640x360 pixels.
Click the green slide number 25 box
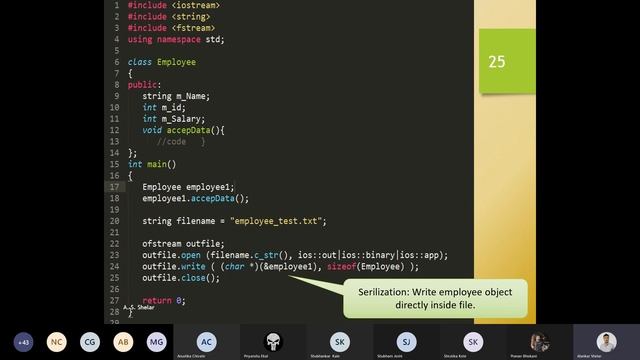tap(507, 61)
